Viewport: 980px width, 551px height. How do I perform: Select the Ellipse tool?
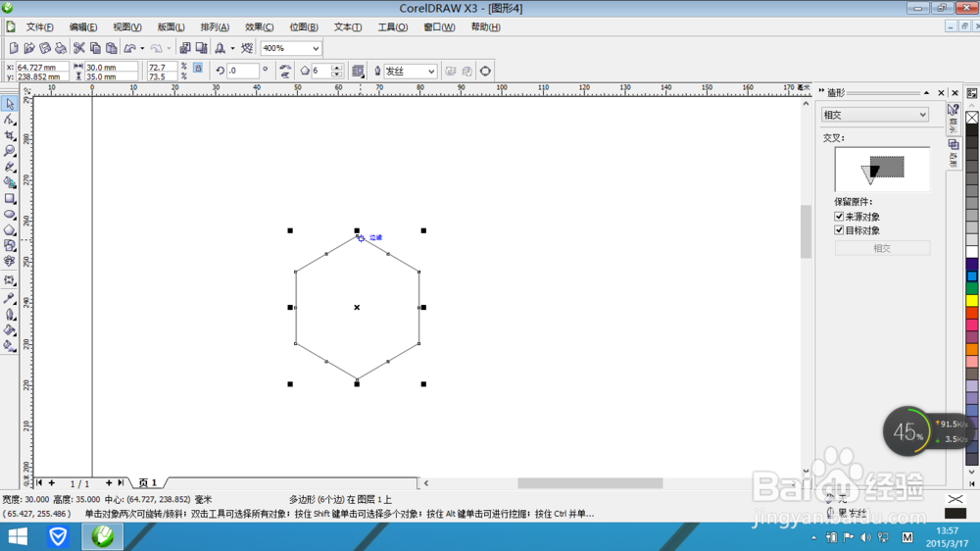click(10, 215)
